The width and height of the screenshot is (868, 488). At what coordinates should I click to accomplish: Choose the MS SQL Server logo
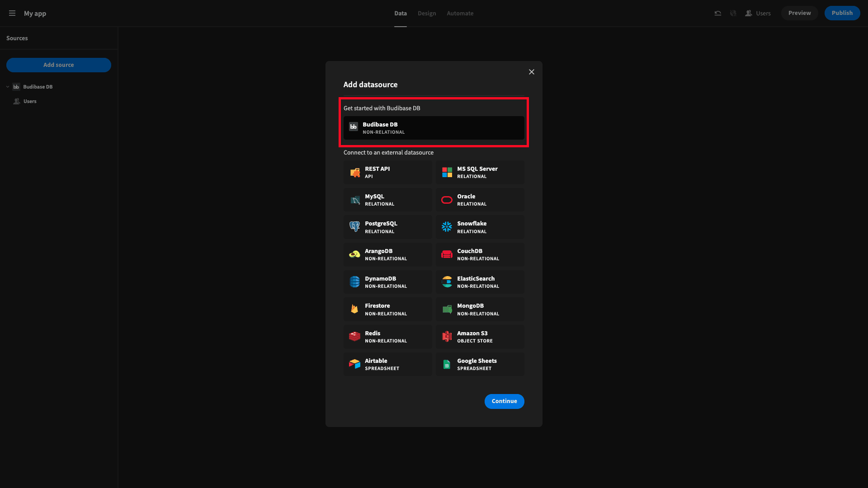[447, 172]
